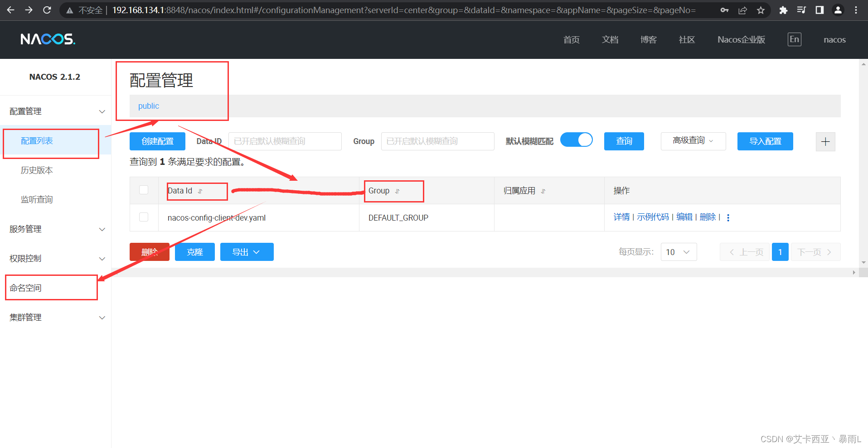Toggle the browser side panel icon
Viewport: 868px width, 448px height.
[820, 10]
